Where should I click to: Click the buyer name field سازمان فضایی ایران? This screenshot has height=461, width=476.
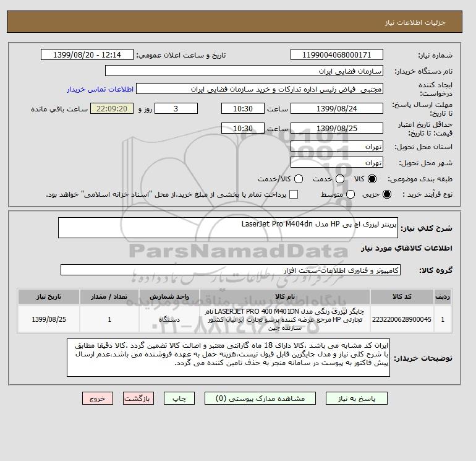point(244,71)
